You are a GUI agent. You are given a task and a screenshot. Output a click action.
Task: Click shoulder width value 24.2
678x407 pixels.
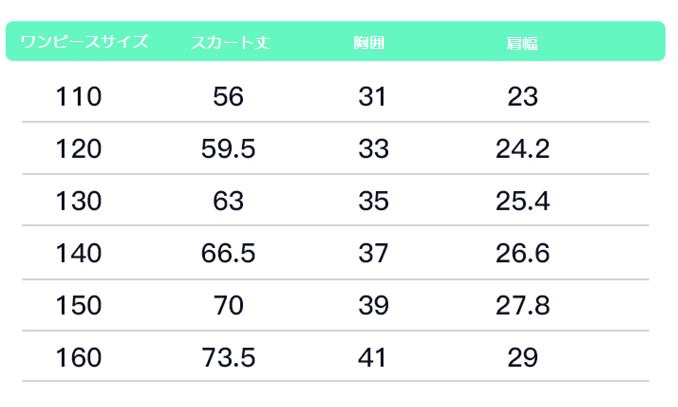pyautogui.click(x=523, y=149)
